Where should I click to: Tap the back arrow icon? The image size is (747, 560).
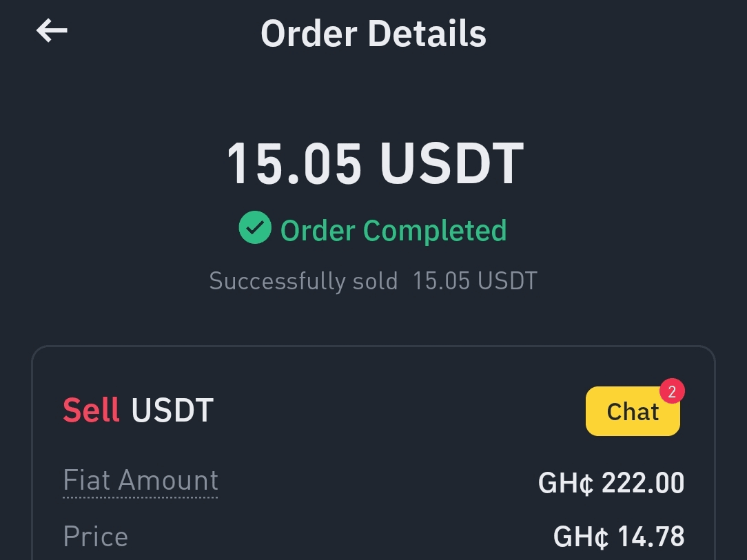pos(52,31)
